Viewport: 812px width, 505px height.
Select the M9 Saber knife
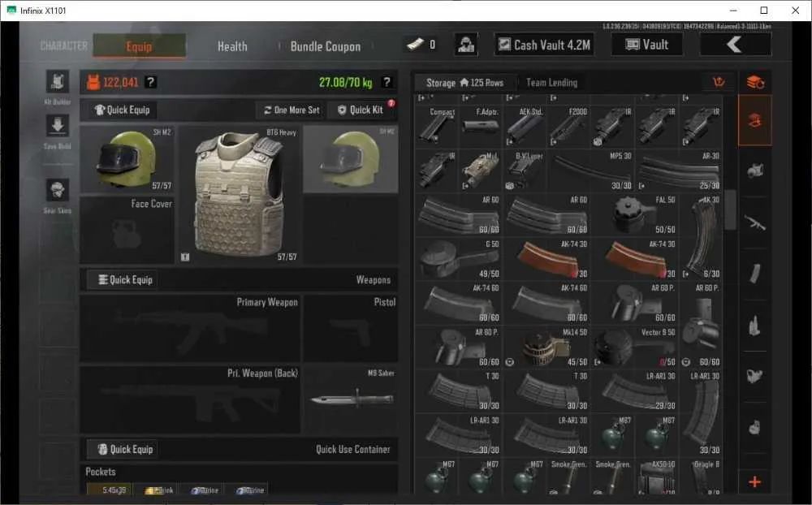coord(351,399)
